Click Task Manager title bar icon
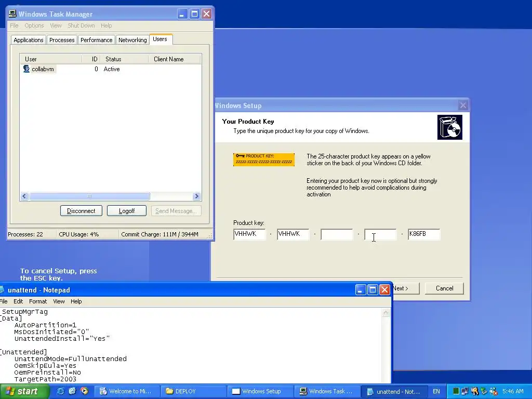The image size is (532, 399). click(x=12, y=14)
